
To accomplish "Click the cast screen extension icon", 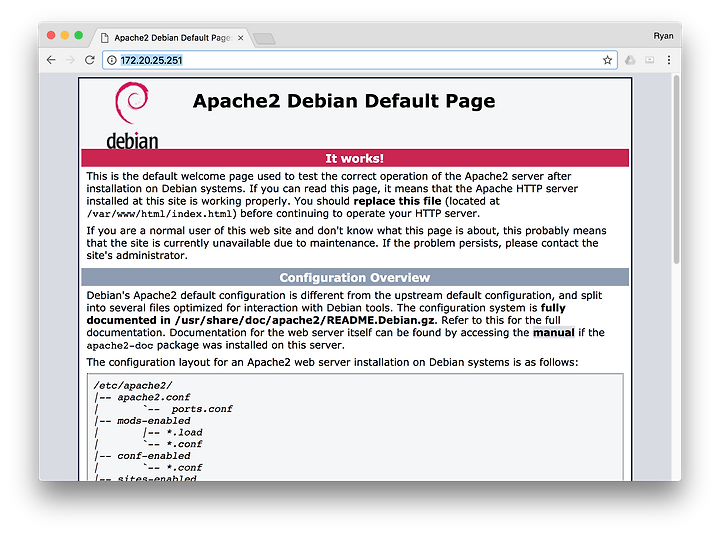I will coord(649,60).
